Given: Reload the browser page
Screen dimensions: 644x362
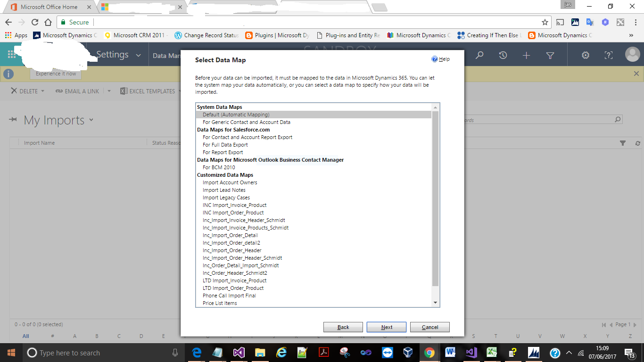Looking at the screenshot, I should 34,22.
